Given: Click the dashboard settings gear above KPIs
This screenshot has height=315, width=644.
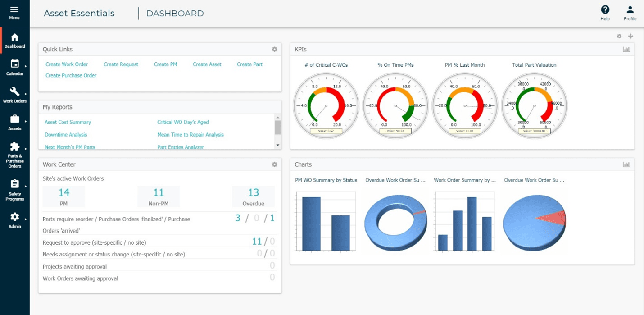Looking at the screenshot, I should click(619, 36).
